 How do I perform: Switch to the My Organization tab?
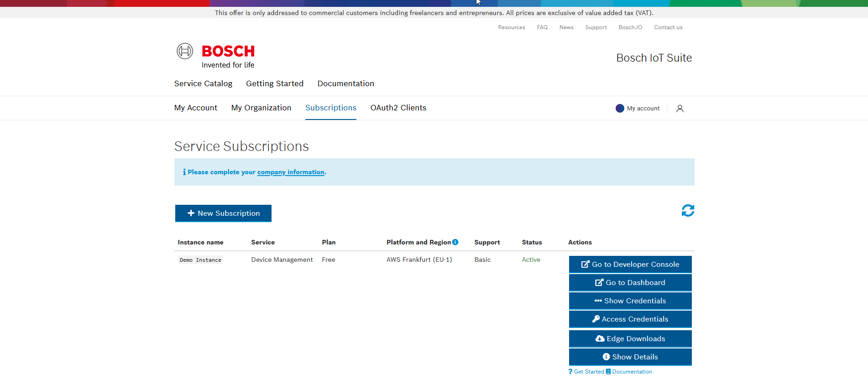point(261,108)
